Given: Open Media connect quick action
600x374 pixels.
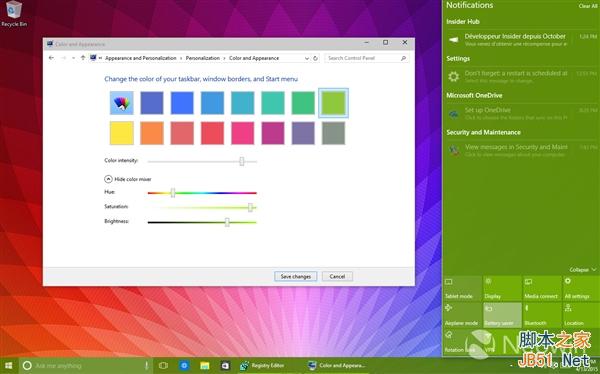Looking at the screenshot, I should (541, 288).
